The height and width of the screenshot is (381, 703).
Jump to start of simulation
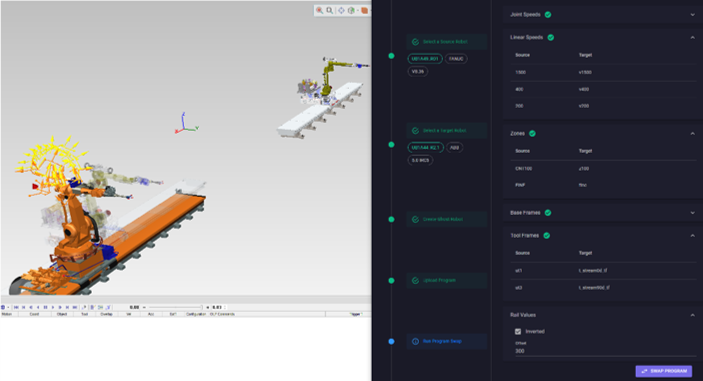pos(16,307)
